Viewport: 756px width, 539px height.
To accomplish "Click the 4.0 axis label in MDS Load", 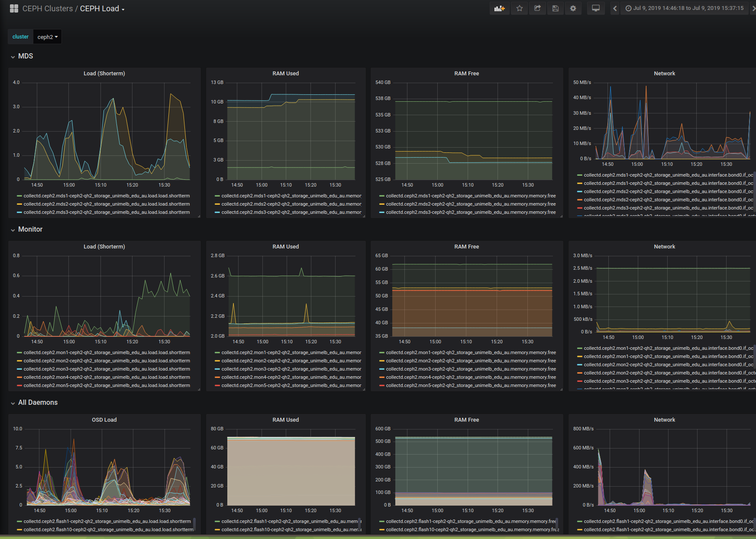I will [x=16, y=83].
